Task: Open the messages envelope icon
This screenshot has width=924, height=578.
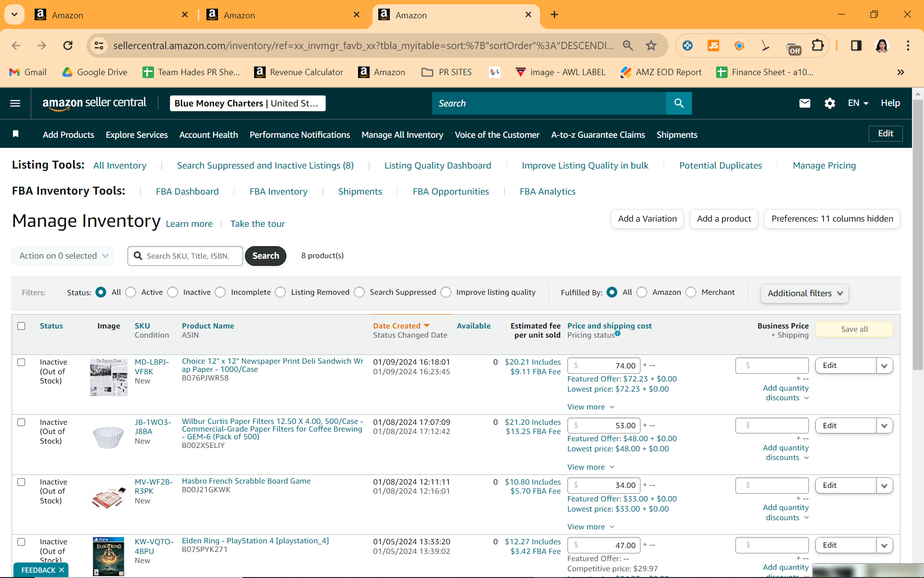Action: pos(805,103)
